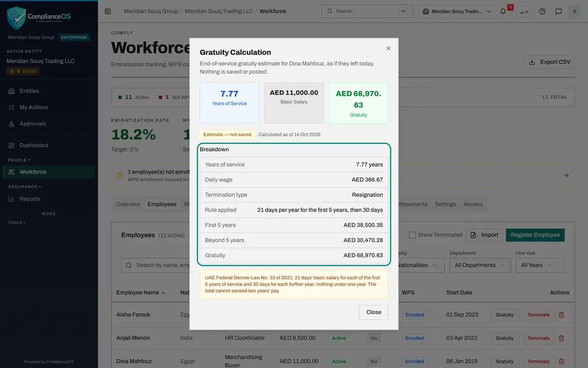Switch to the Access tab
Image resolution: width=588 pixels, height=368 pixels.
click(473, 204)
